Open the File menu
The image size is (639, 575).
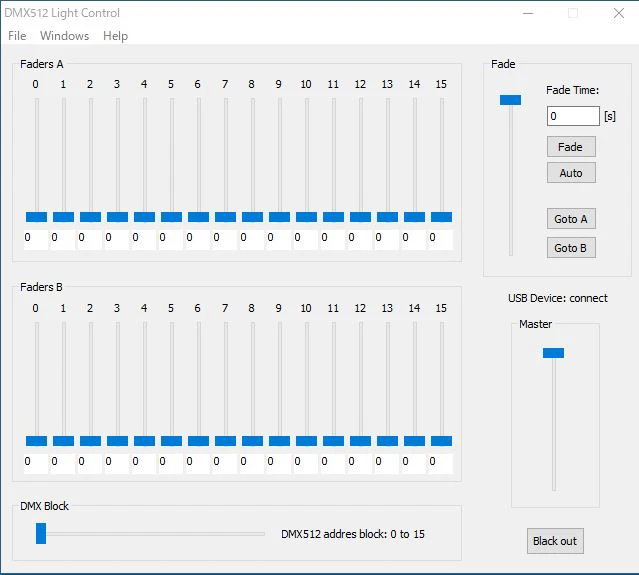pyautogui.click(x=17, y=36)
